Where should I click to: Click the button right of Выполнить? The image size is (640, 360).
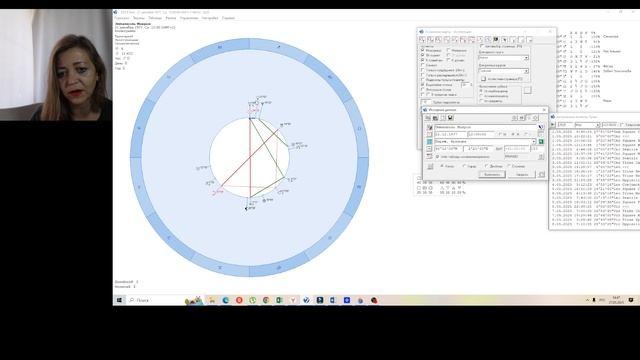point(522,174)
